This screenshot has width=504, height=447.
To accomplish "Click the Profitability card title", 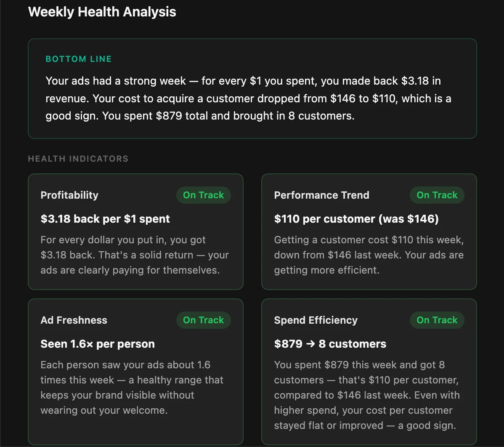I will click(x=69, y=195).
